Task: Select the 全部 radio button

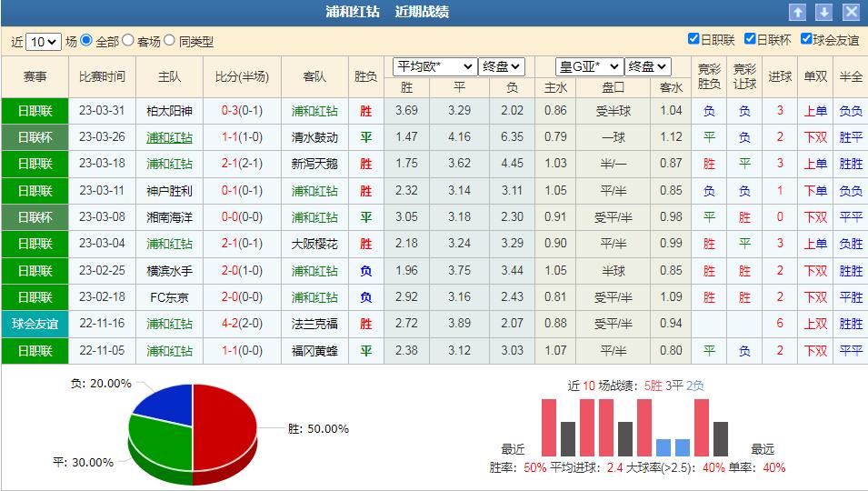Action: (85, 40)
